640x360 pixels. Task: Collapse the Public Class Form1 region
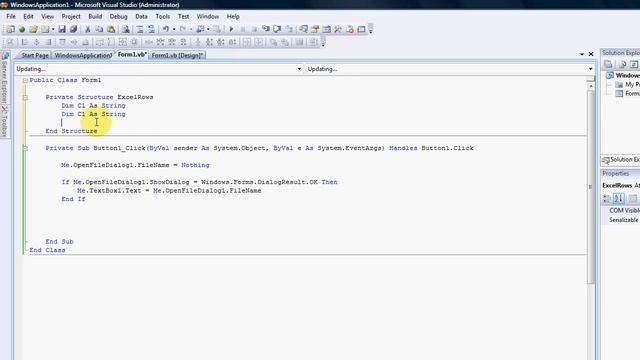coord(25,80)
